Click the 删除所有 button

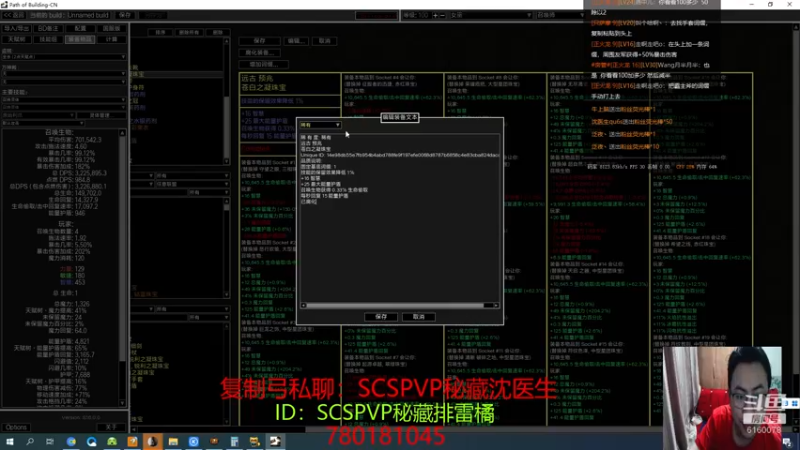click(189, 32)
